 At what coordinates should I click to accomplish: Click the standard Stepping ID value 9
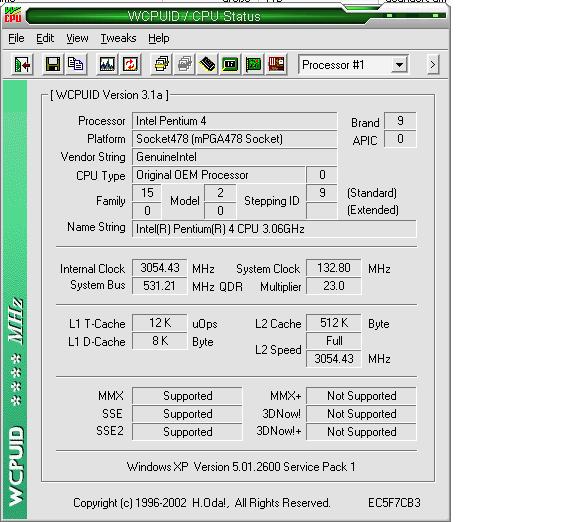[x=322, y=193]
